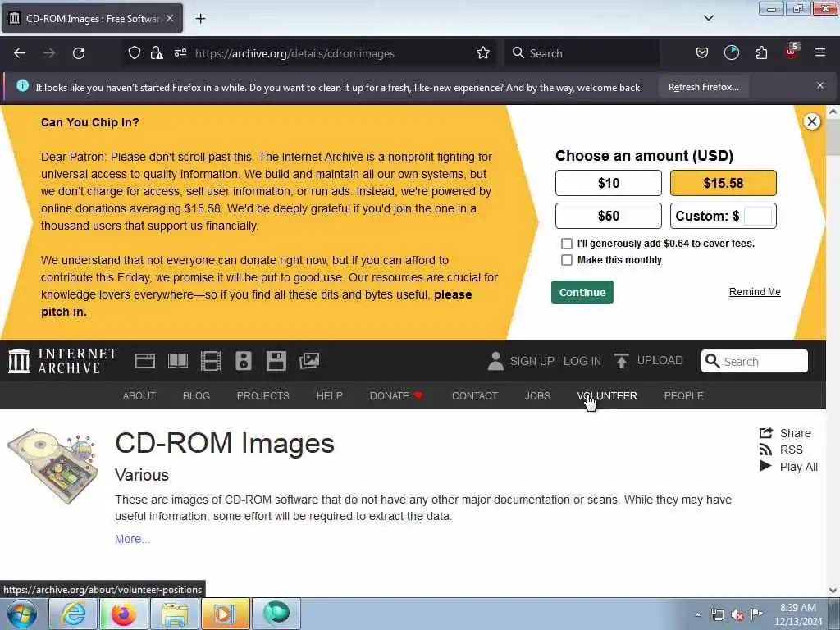Image resolution: width=840 pixels, height=630 pixels.
Task: Click the Internet Archive logo
Action: click(x=62, y=361)
